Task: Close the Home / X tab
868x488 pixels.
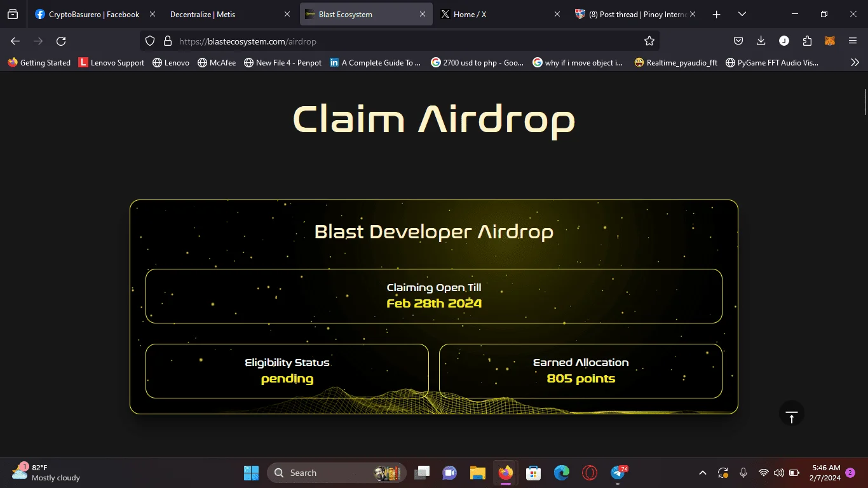Action: point(557,14)
